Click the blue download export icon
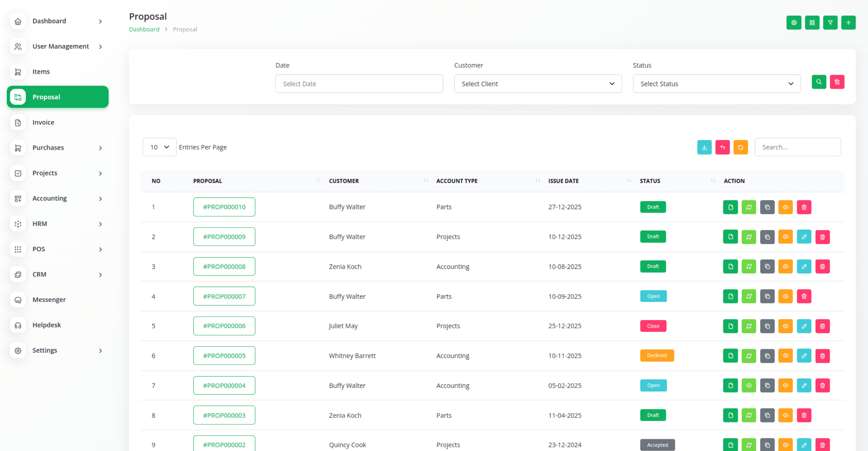Image resolution: width=868 pixels, height=451 pixels. click(x=704, y=147)
